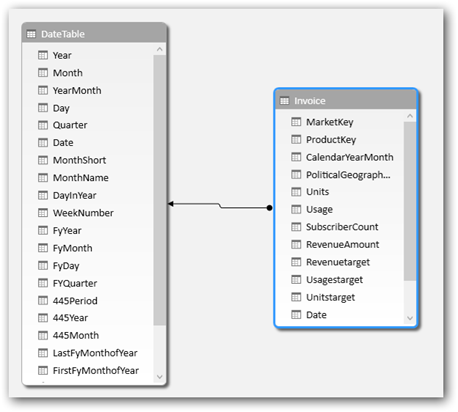Select the DateTable title bar
The width and height of the screenshot is (458, 412).
94,34
